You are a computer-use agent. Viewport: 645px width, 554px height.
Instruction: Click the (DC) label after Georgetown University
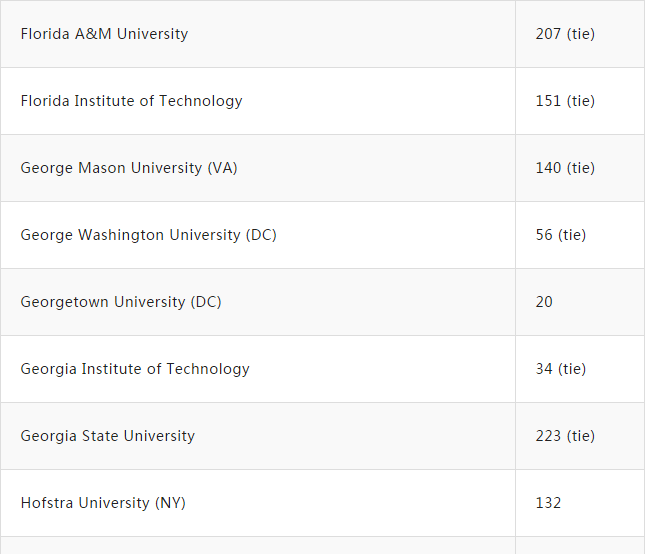pyautogui.click(x=206, y=302)
